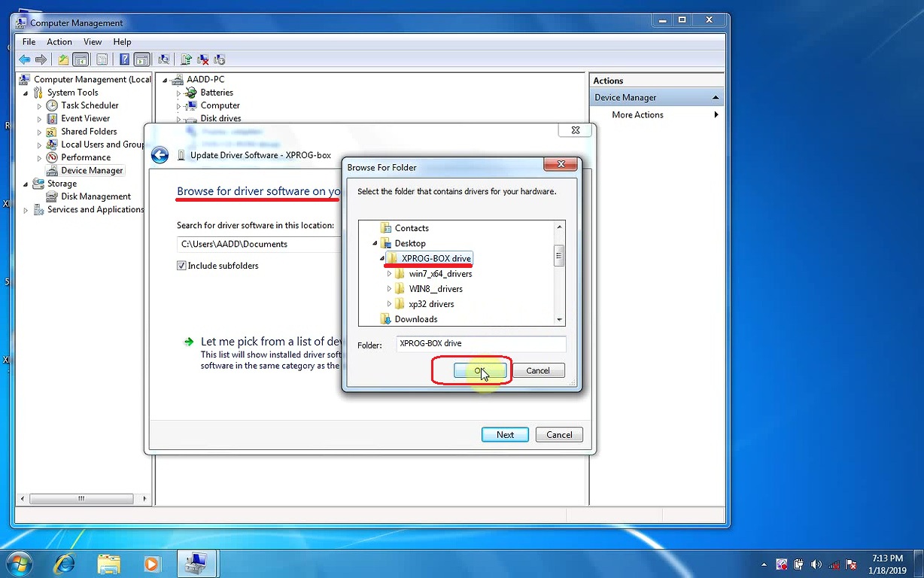Click the Uninstall device toolbar icon
The height and width of the screenshot is (578, 924).
202,59
